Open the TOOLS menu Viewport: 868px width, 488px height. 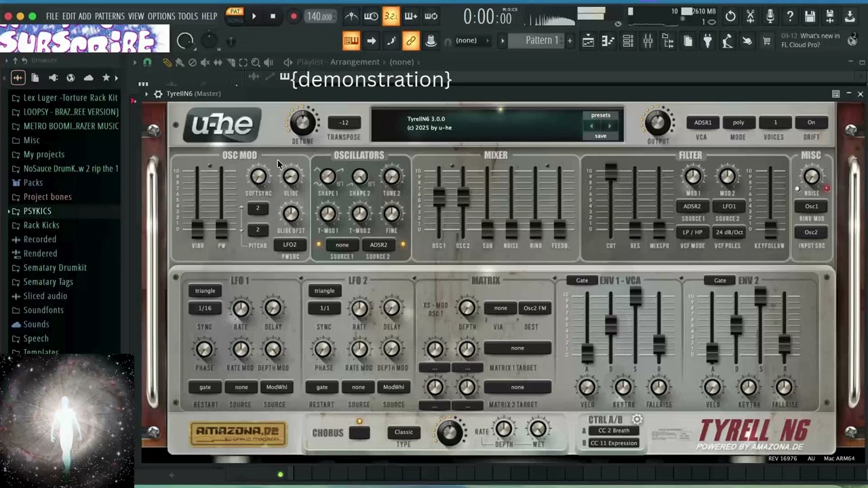(188, 16)
